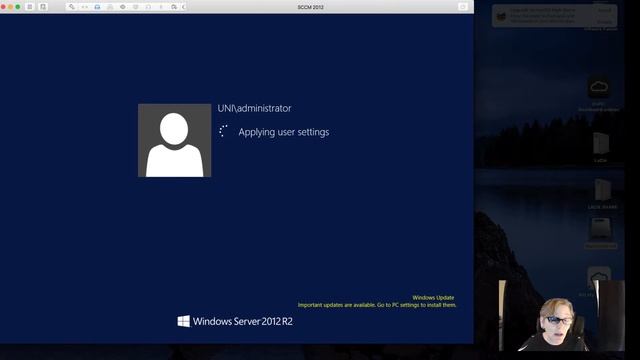Click the left-pointing chevron in VM toolbar
The width and height of the screenshot is (640, 360).
coord(184,7)
